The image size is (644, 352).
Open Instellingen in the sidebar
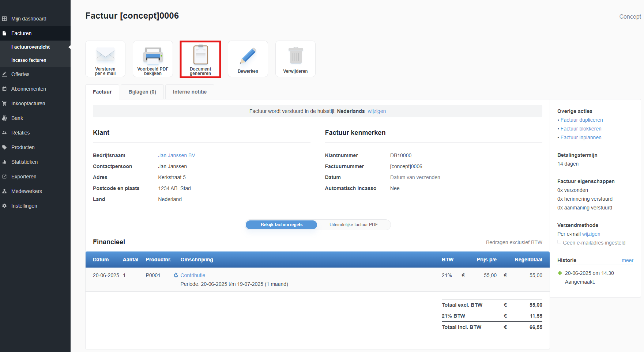coord(24,206)
